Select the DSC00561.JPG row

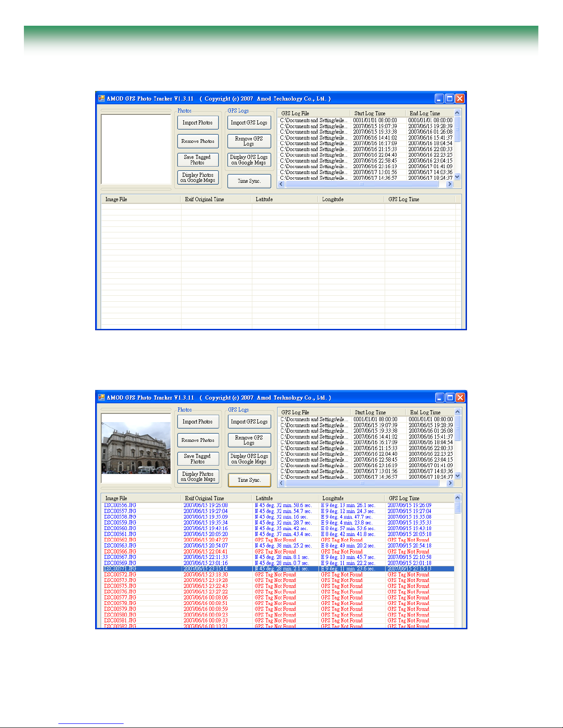[278, 534]
